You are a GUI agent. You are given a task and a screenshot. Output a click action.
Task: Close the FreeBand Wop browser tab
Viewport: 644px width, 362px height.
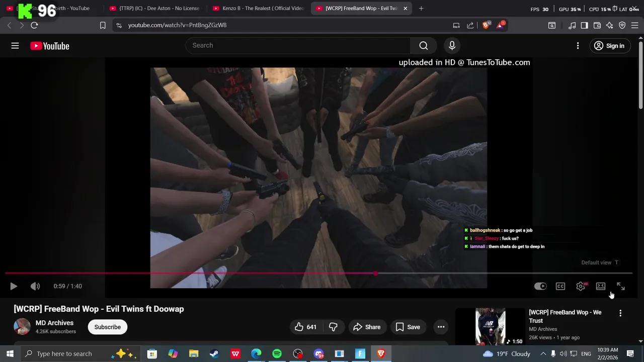[x=406, y=8]
